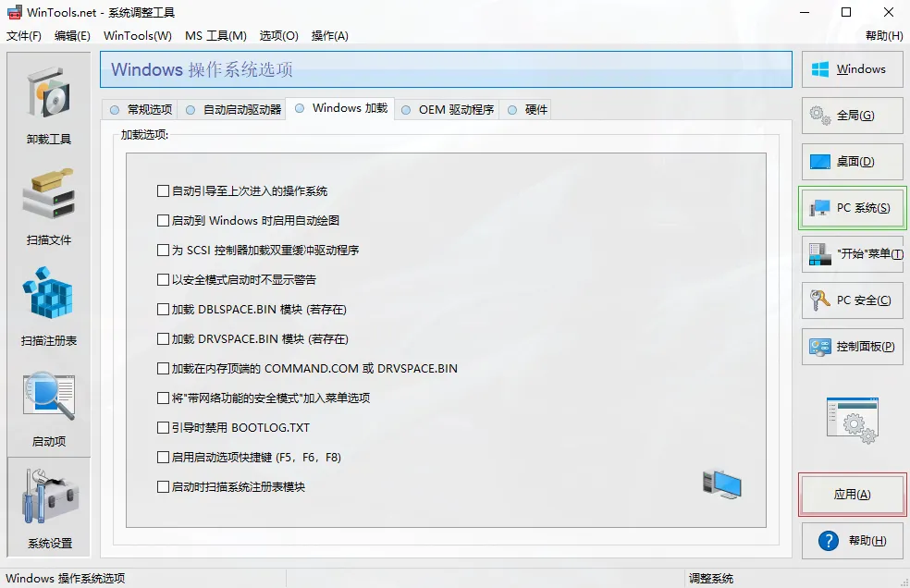Open the 编辑(E) menu
The width and height of the screenshot is (910, 588).
(x=72, y=36)
